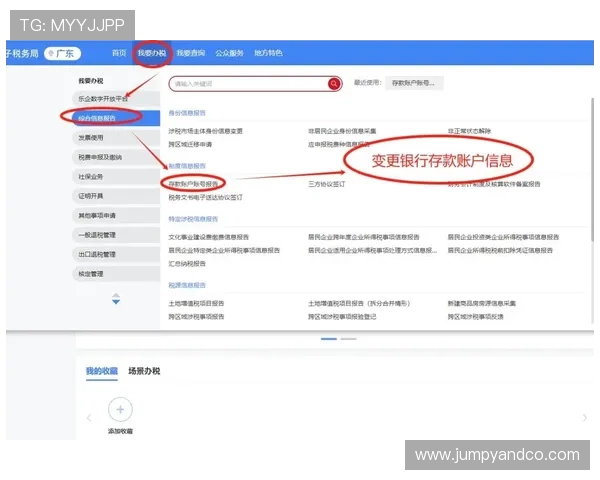Viewport: 600px width, 480px height.
Task: Select 发票使用 in the sidebar
Action: tap(116, 137)
